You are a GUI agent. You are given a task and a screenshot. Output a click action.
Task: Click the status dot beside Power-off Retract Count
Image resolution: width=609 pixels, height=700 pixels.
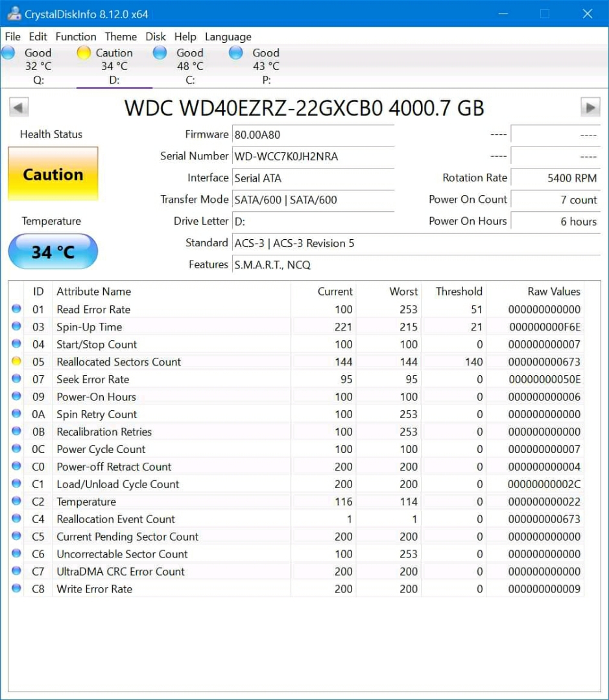click(16, 465)
